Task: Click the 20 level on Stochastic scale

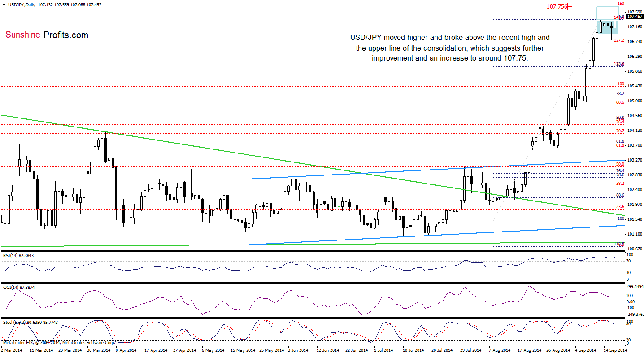Action: click(630, 340)
